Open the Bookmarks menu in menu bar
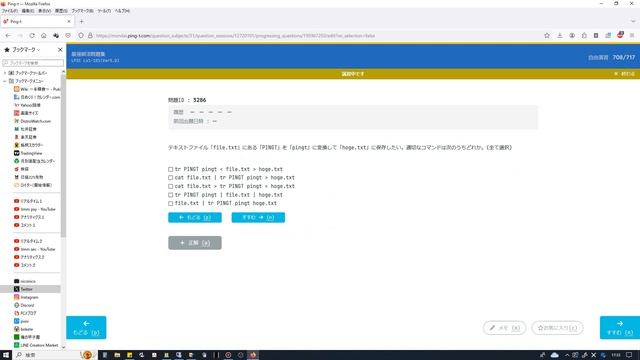The image size is (640, 360). coord(82,11)
